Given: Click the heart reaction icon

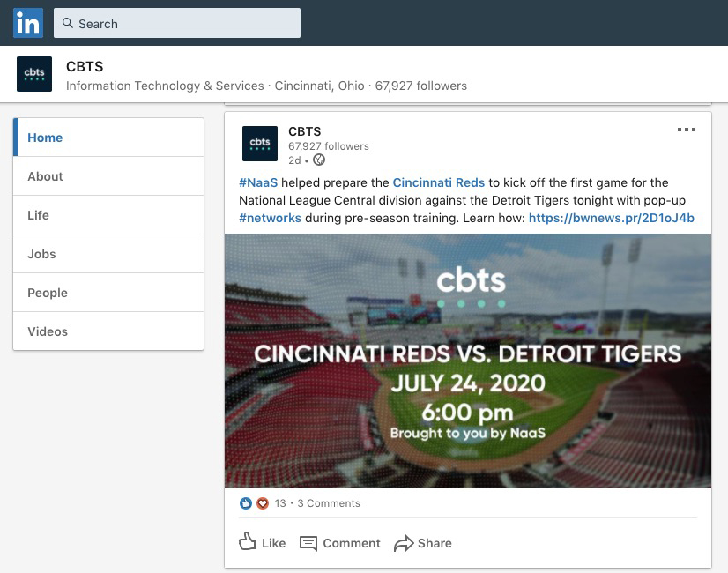Looking at the screenshot, I should [263, 503].
